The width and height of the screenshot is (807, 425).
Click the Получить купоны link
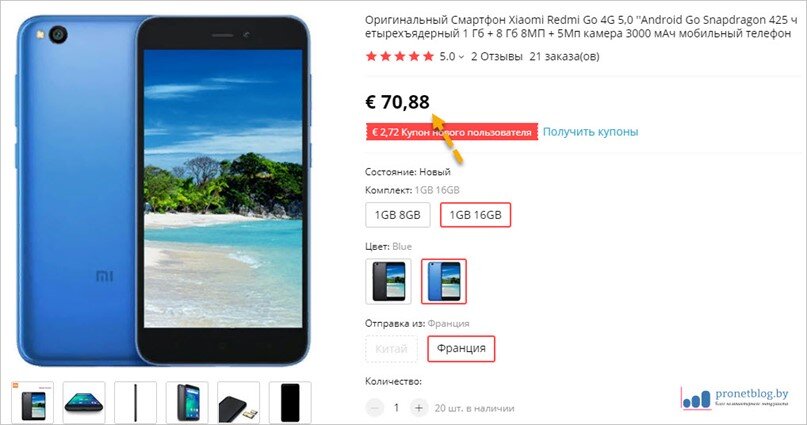coord(590,132)
